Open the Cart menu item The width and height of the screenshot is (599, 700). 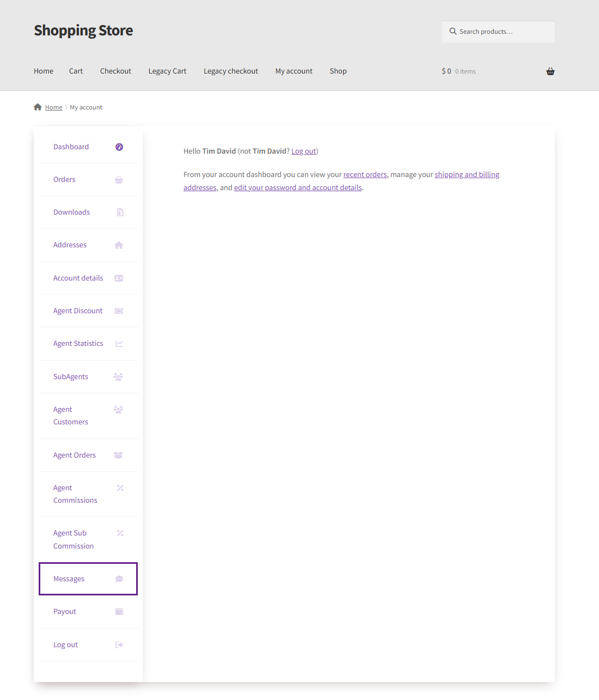(76, 71)
